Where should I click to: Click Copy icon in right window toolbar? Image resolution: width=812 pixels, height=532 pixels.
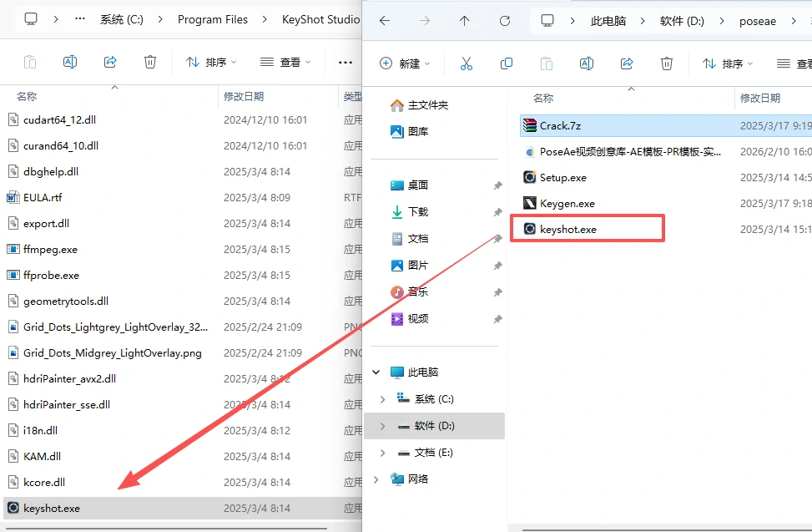[506, 63]
